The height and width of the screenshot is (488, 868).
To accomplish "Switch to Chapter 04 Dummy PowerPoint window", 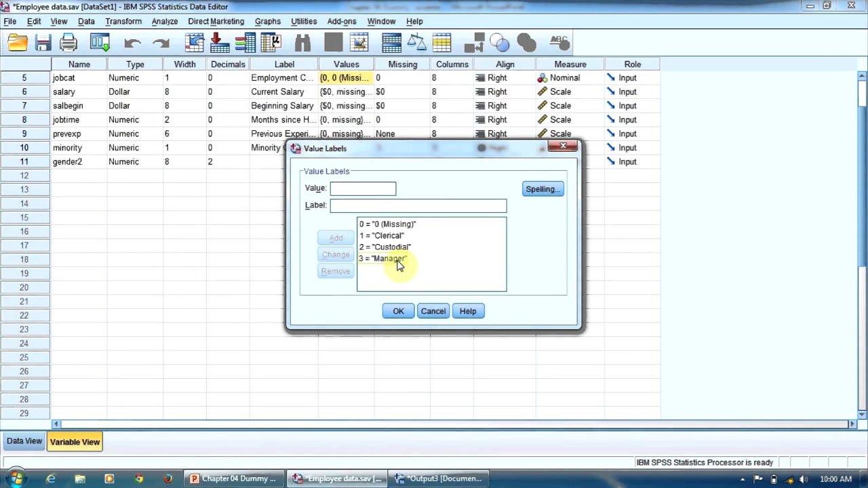I will [234, 479].
